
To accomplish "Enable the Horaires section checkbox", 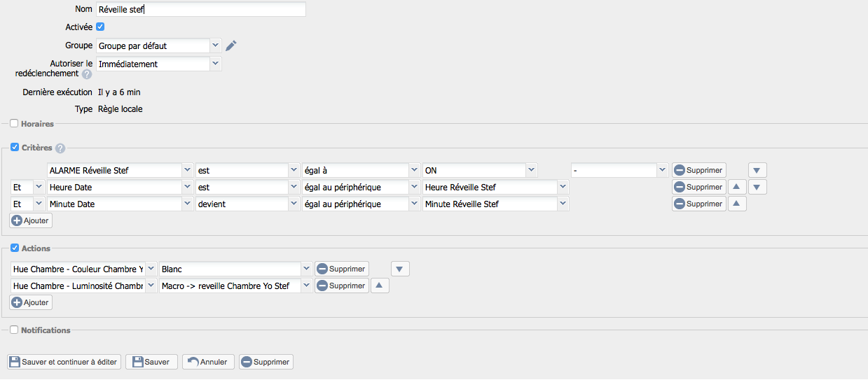I will 14,124.
